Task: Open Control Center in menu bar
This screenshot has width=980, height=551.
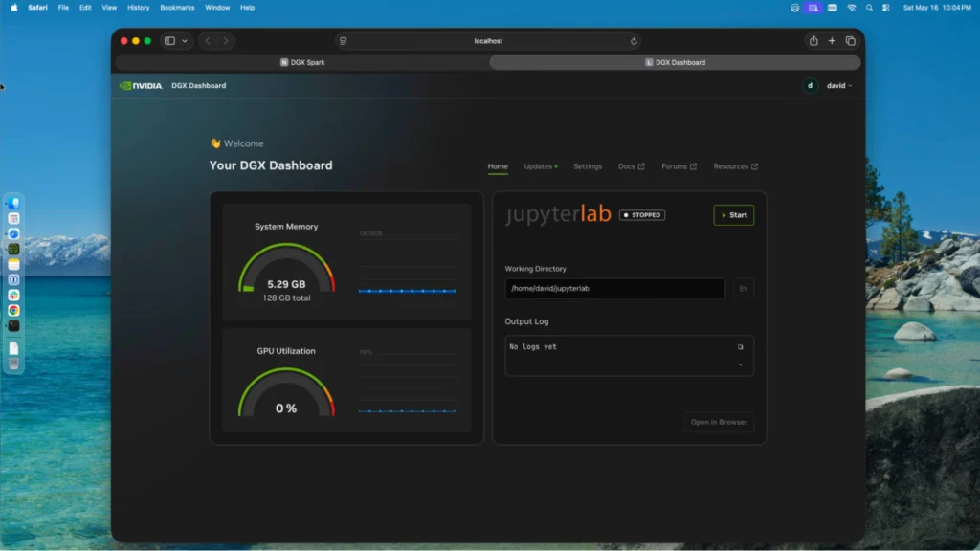Action: 885,8
